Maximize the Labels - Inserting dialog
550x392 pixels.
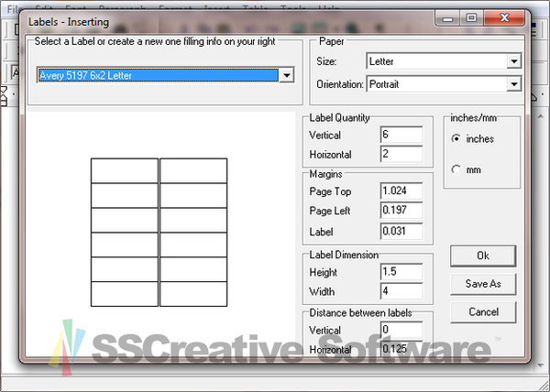coord(471,18)
